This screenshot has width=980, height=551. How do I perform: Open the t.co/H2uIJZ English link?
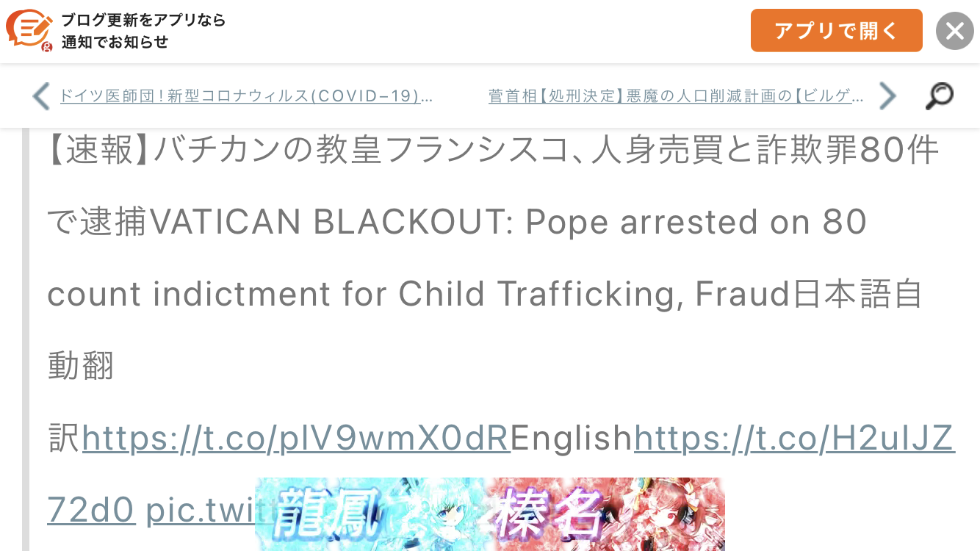tap(794, 438)
